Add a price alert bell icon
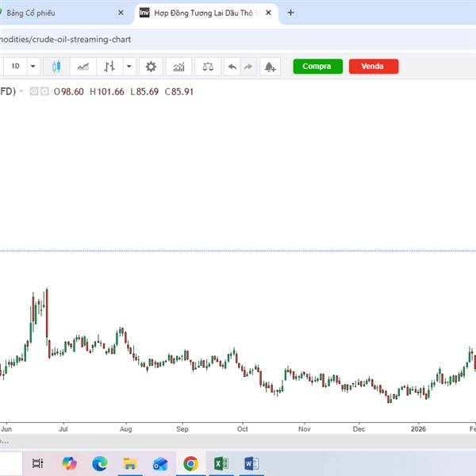 (270, 66)
